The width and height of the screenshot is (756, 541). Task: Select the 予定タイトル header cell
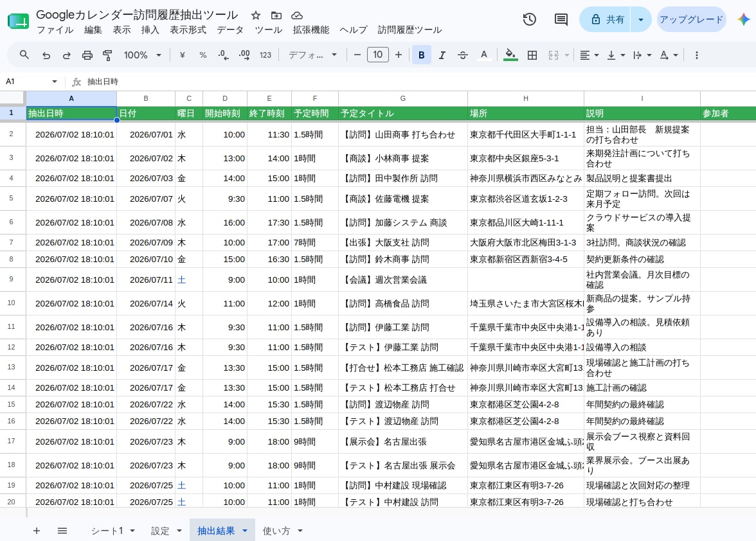click(402, 113)
